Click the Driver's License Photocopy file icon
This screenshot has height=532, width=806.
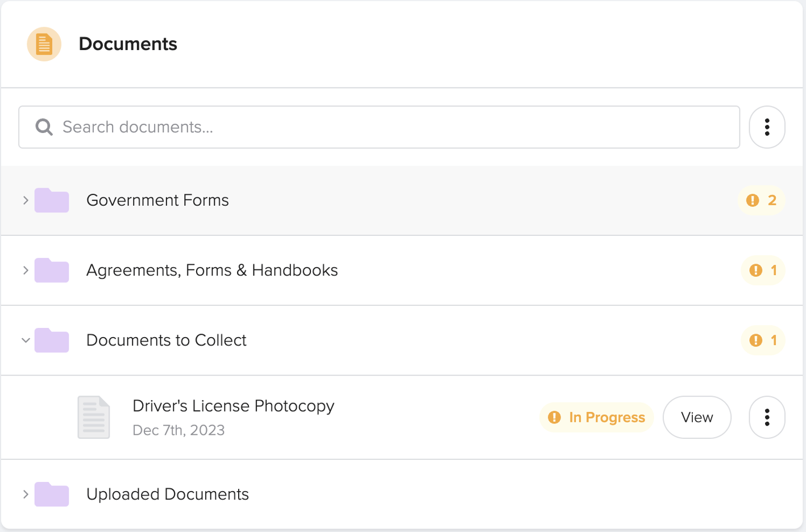(94, 417)
